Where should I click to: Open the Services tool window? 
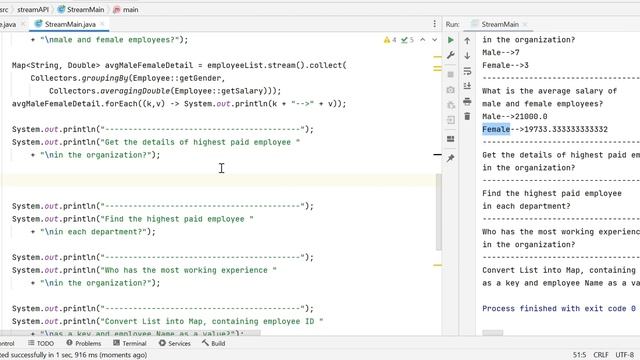tap(175, 343)
